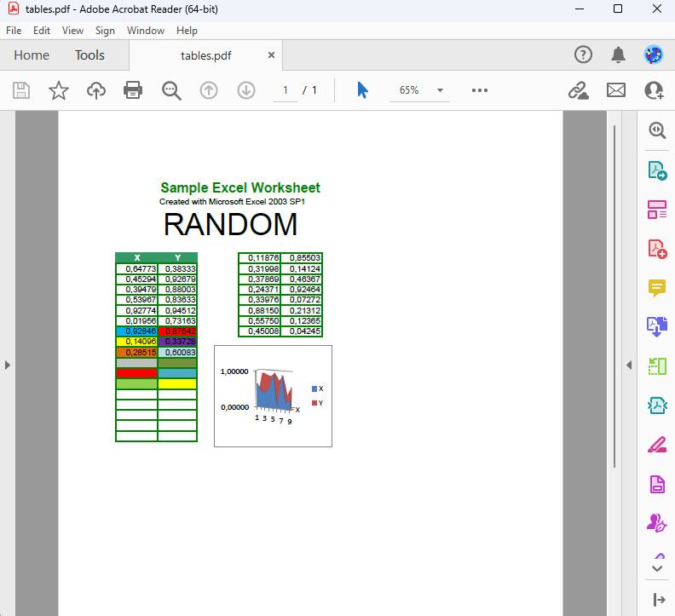Click the 65% zoom value field
Image resolution: width=675 pixels, height=616 pixels.
pos(409,90)
